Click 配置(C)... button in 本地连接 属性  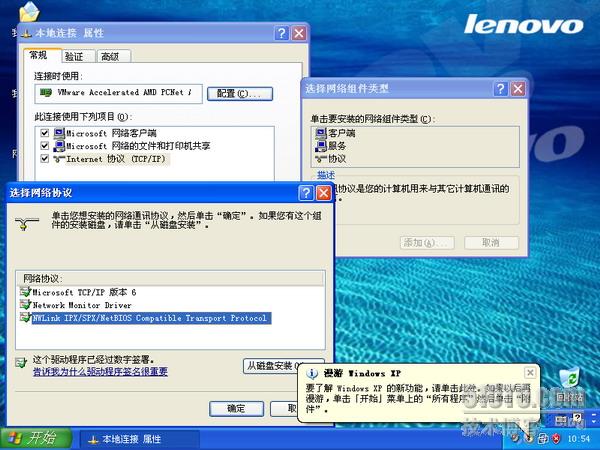point(240,94)
